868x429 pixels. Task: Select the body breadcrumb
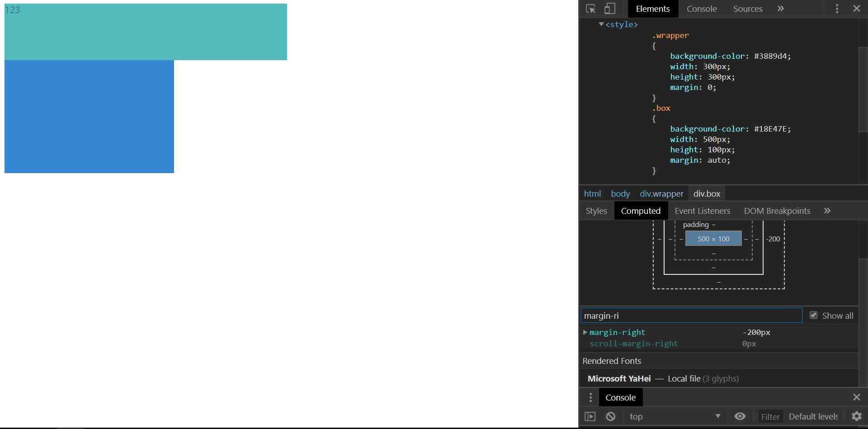[620, 193]
